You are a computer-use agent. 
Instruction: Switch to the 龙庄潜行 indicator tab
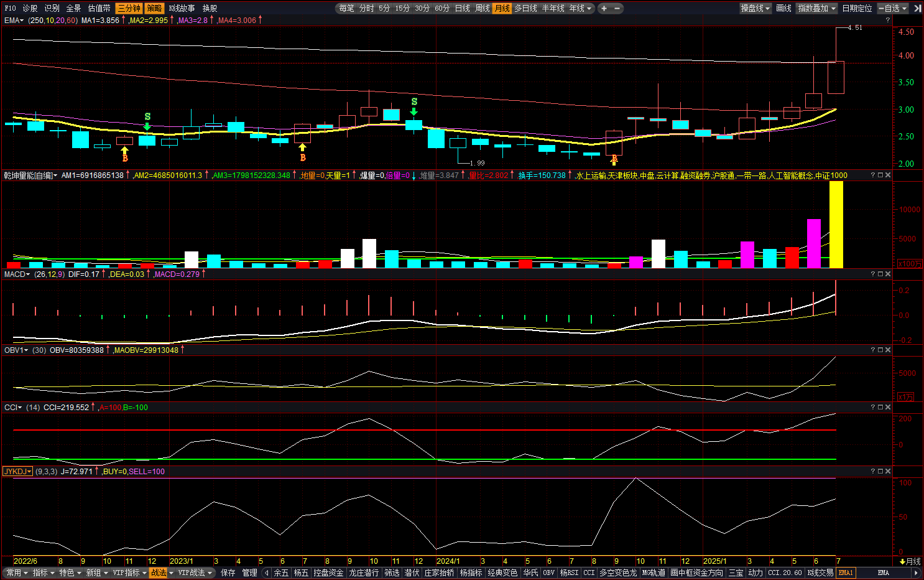(364, 573)
